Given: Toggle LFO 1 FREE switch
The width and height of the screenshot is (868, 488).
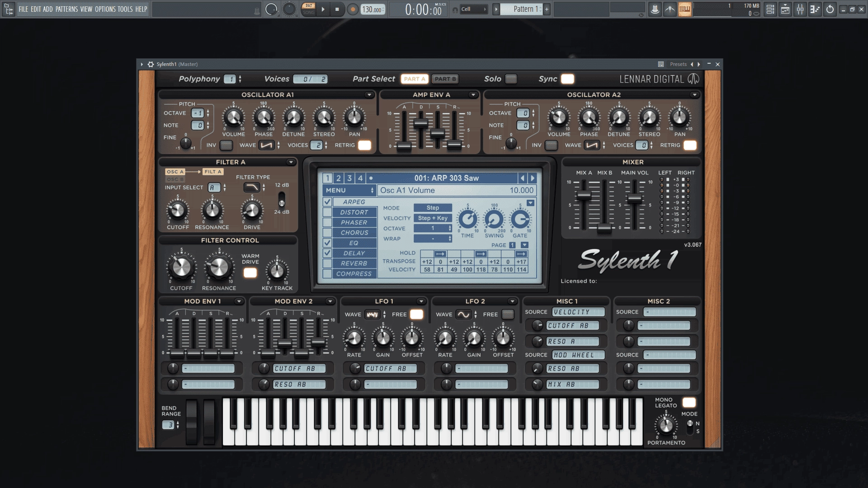Looking at the screenshot, I should pos(416,314).
